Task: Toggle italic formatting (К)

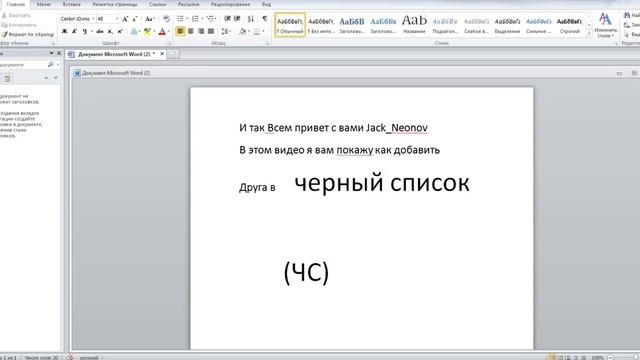Action: (74, 31)
